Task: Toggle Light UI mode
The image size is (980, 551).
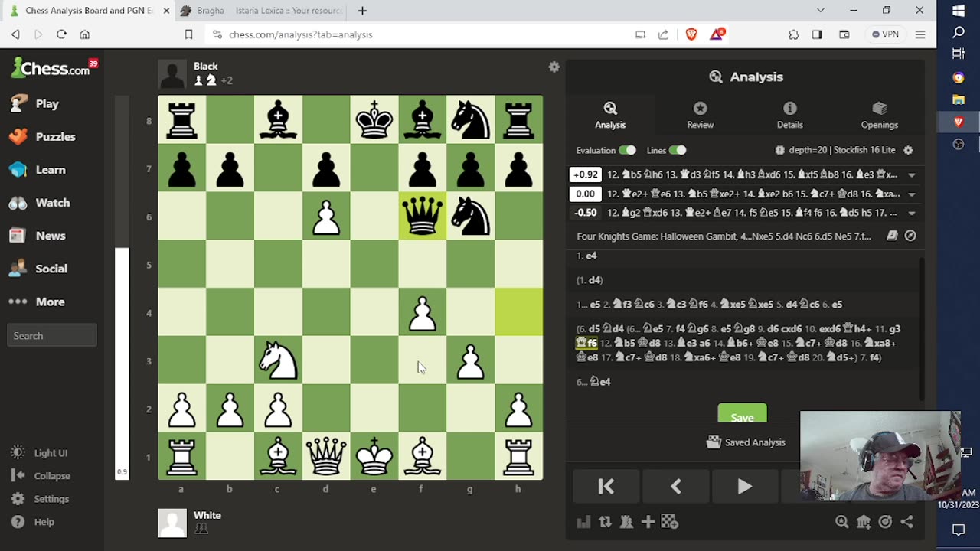Action: 40,453
